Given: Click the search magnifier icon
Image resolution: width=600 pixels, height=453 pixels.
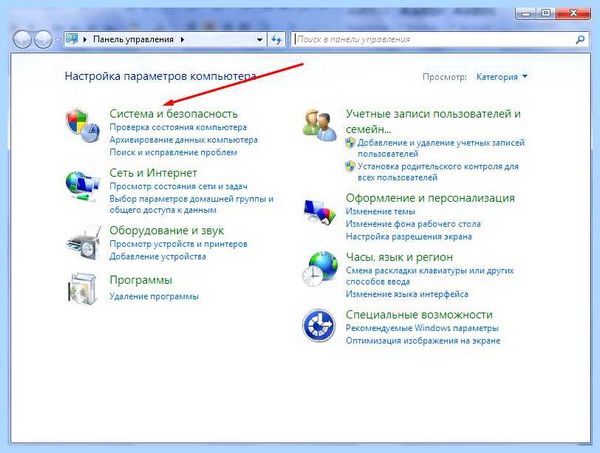Looking at the screenshot, I should coord(580,39).
